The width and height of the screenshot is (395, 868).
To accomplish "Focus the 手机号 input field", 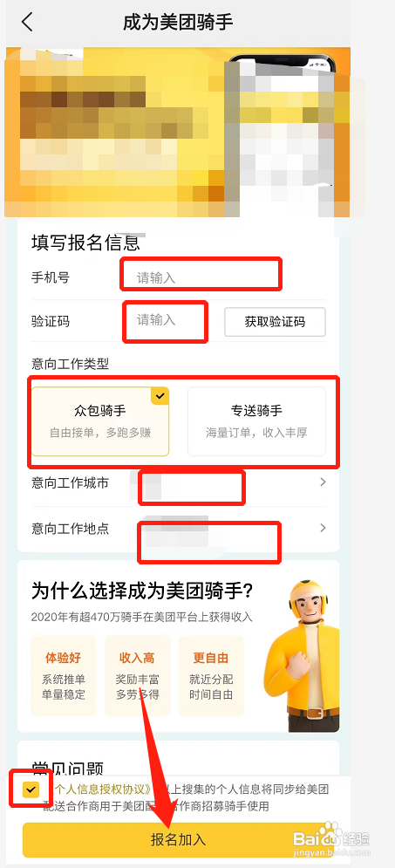I will (201, 278).
